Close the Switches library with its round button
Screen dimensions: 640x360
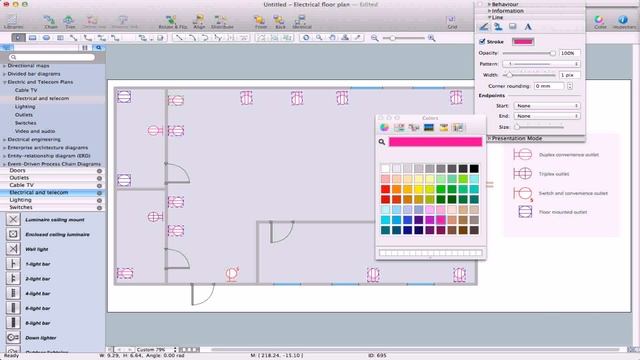(99, 207)
